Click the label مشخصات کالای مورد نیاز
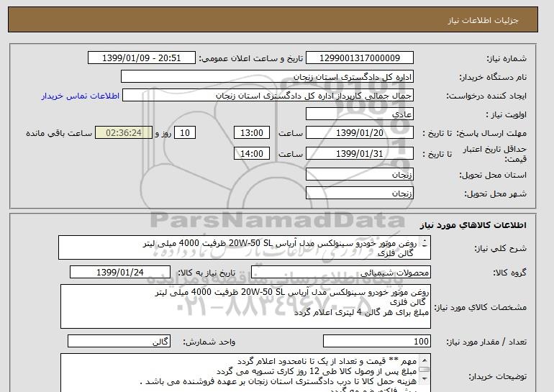This screenshot has width=554, height=392. pyautogui.click(x=481, y=307)
